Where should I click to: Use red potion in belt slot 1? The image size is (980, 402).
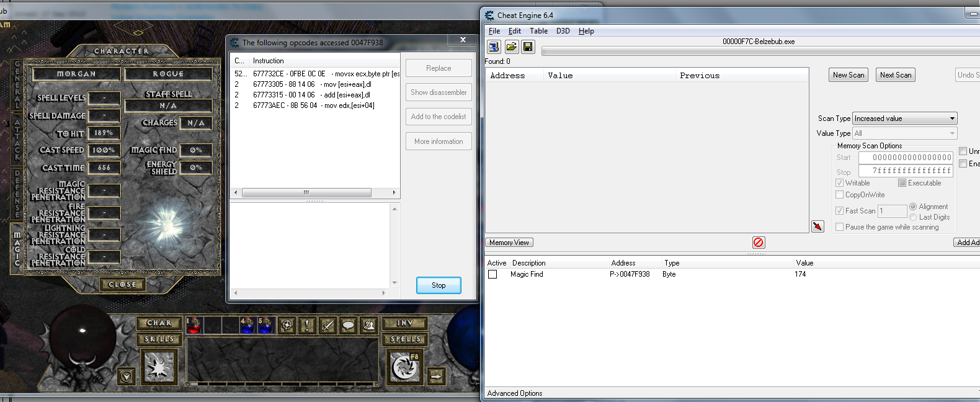pyautogui.click(x=194, y=325)
